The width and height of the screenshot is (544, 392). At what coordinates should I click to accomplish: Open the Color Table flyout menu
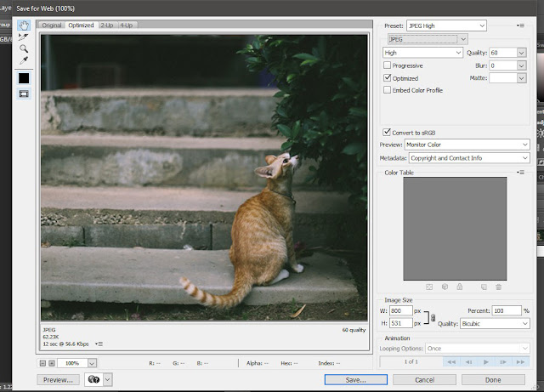[520, 173]
